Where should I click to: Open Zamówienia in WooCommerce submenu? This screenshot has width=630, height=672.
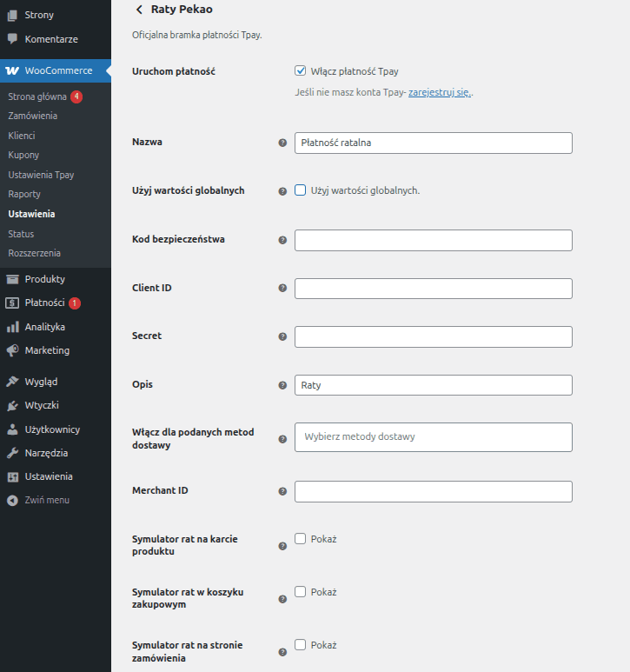click(x=33, y=116)
